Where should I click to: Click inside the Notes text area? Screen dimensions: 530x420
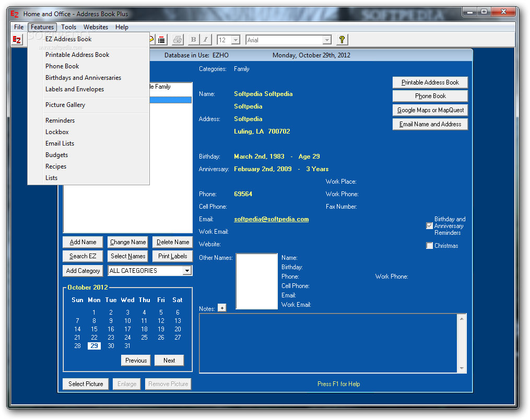(328, 343)
